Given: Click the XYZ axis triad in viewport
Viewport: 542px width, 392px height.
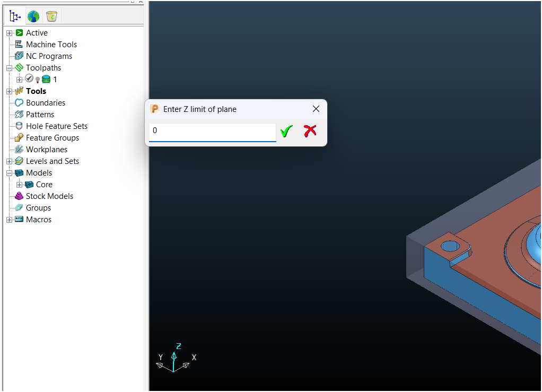Looking at the screenshot, I should [176, 358].
